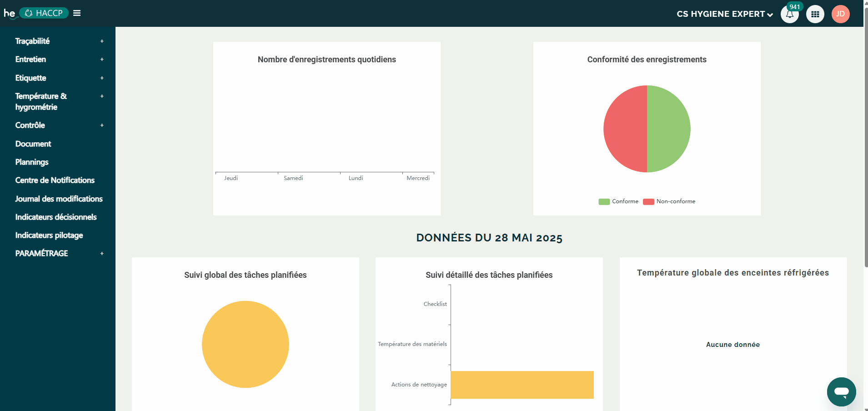Open Température & hygrométrie menu
This screenshot has width=868, height=411.
pyautogui.click(x=41, y=101)
